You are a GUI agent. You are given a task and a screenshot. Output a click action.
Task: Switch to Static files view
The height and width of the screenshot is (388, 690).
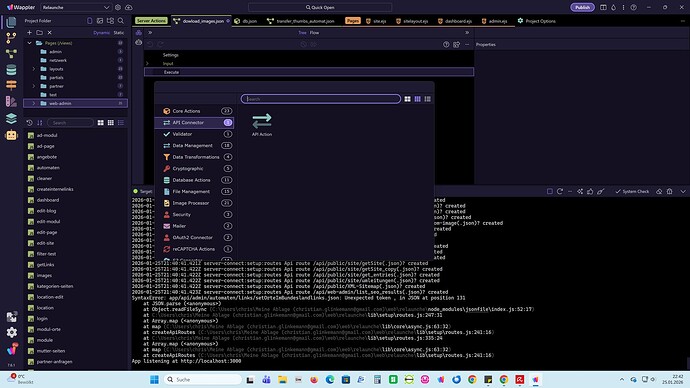pyautogui.click(x=119, y=33)
